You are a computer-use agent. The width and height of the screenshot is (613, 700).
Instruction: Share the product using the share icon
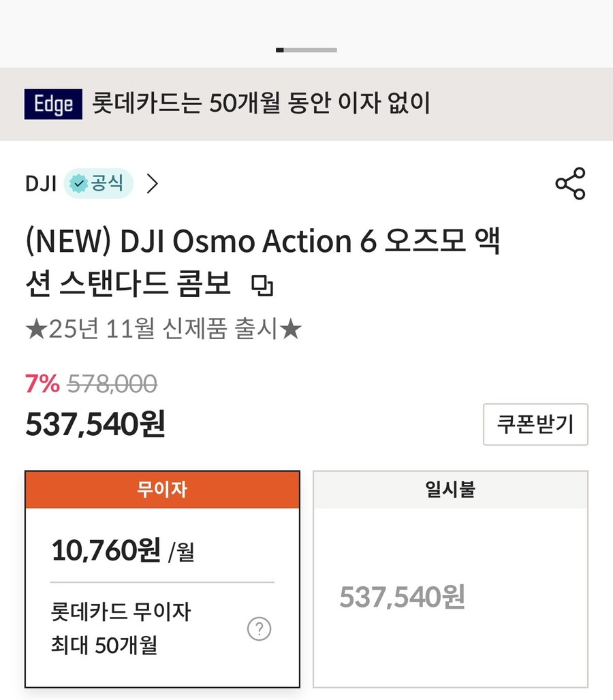(x=571, y=185)
